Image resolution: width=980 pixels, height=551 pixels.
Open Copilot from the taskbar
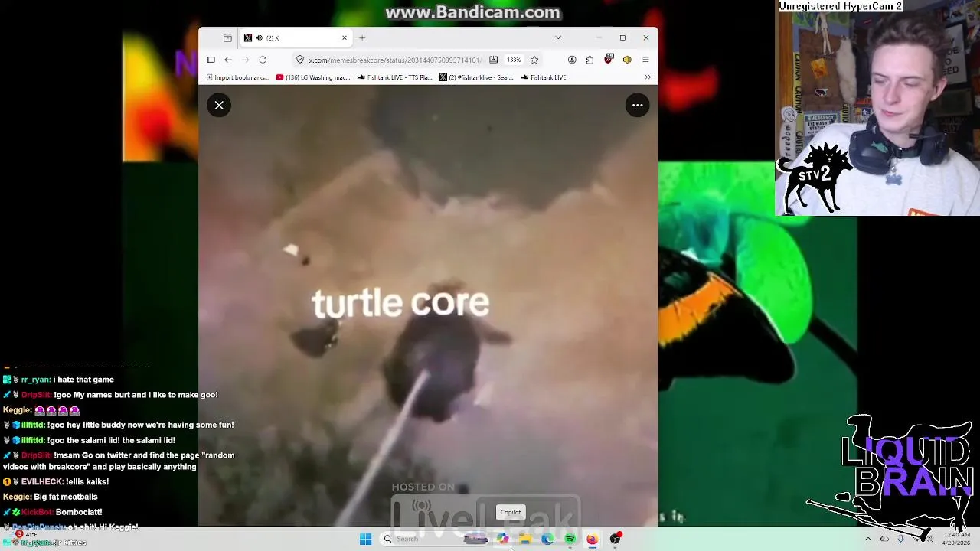pyautogui.click(x=503, y=539)
